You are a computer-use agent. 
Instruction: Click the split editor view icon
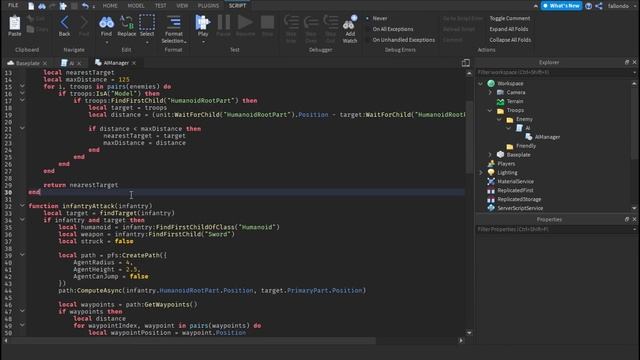click(x=465, y=63)
